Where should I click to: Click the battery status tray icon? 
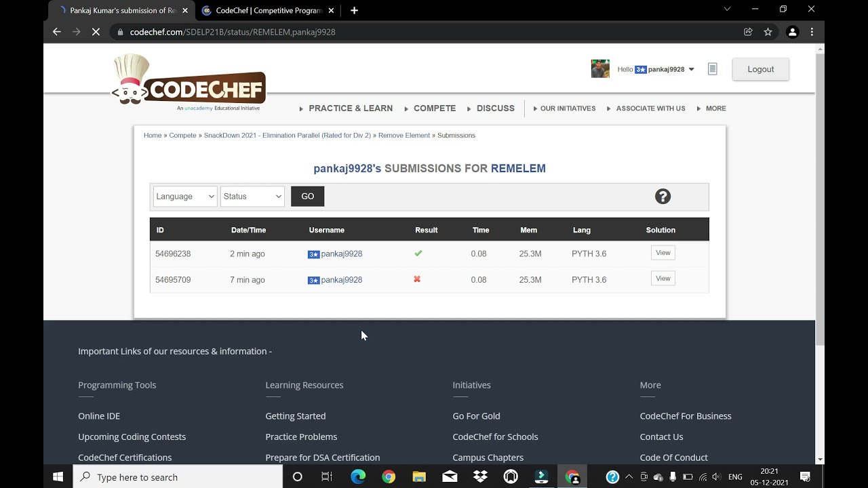pos(688,477)
